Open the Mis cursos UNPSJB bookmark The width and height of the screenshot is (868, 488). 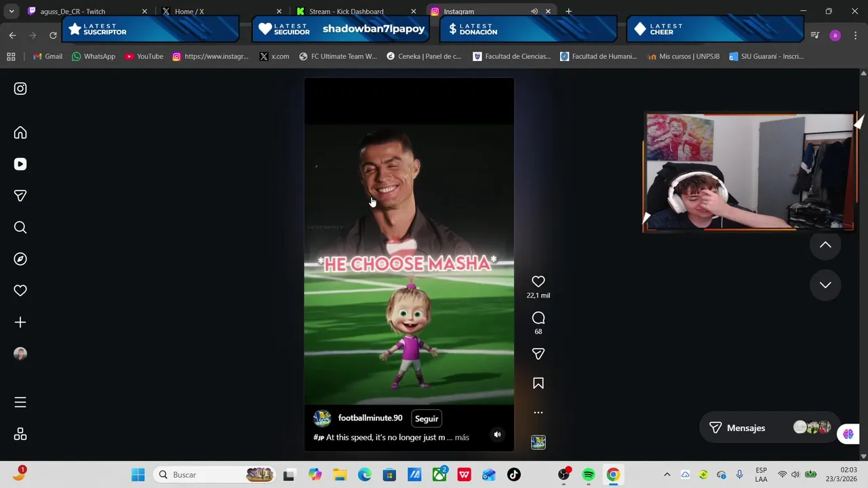click(684, 56)
